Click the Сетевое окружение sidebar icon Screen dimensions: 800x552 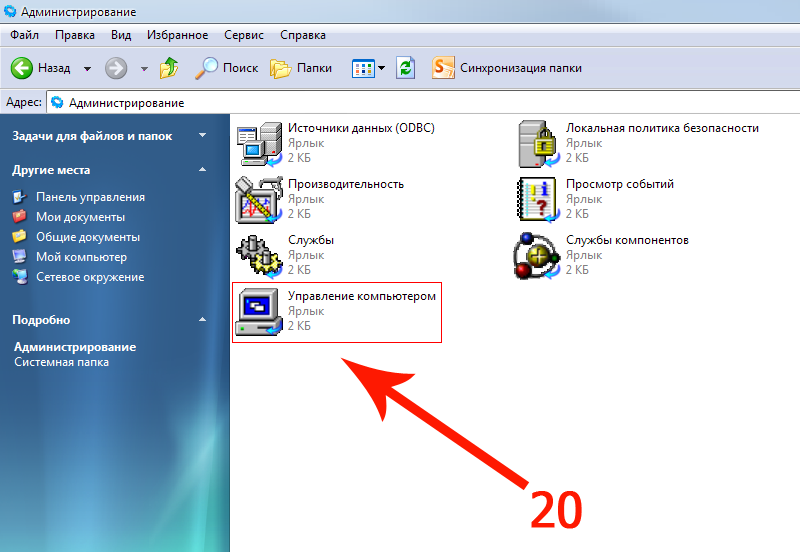pyautogui.click(x=20, y=277)
